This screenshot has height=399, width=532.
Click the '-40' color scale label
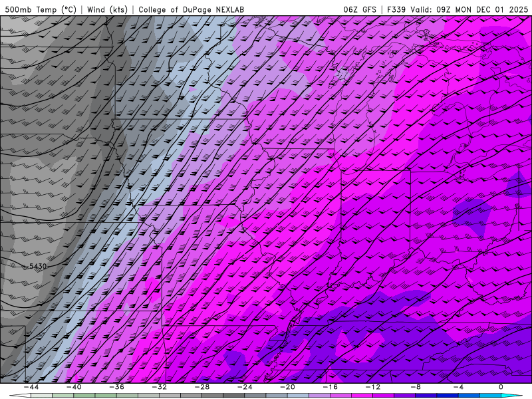74,387
